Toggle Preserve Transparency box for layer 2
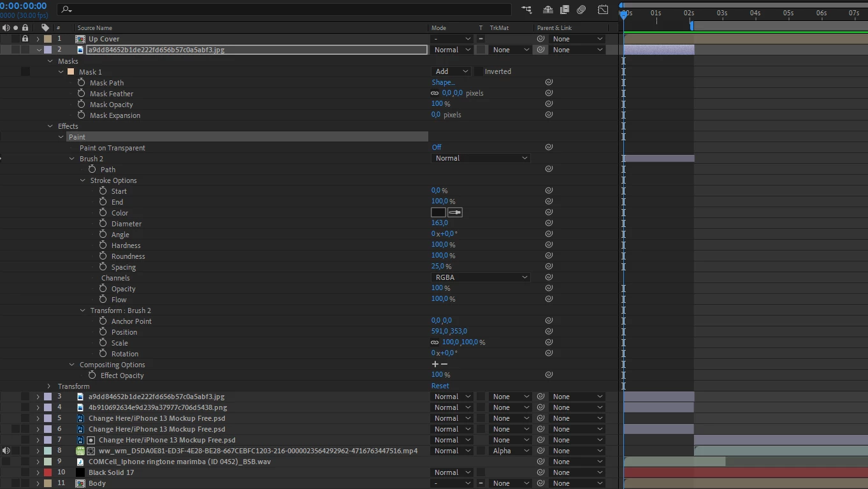 click(x=481, y=50)
